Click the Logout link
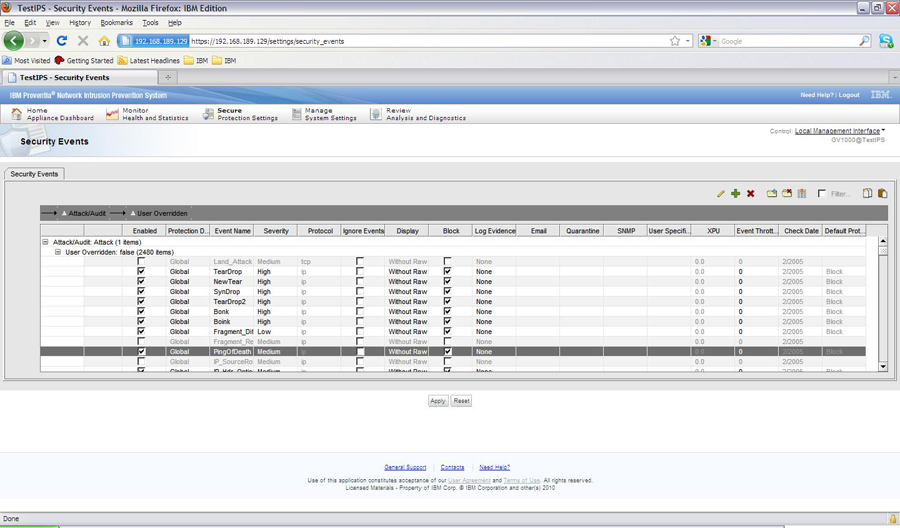Screen dimensions: 900x528 coord(849,95)
